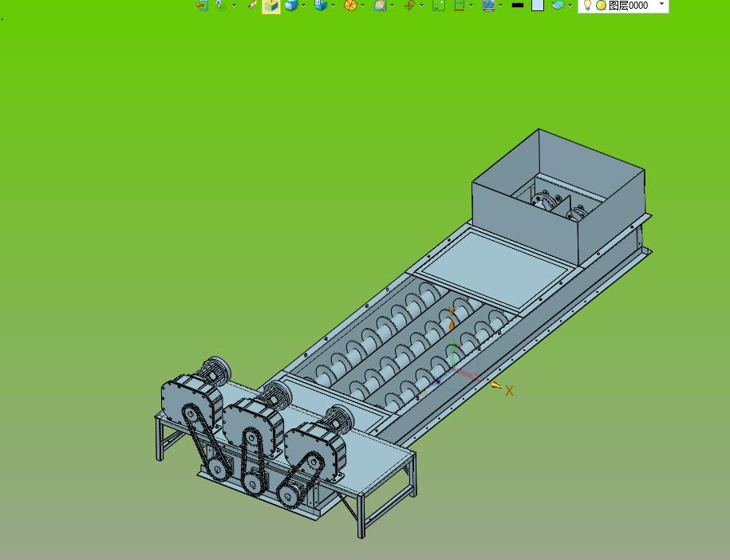730x560 pixels.
Task: Open the 图层0000 layer selection dropdown
Action: 661,4
